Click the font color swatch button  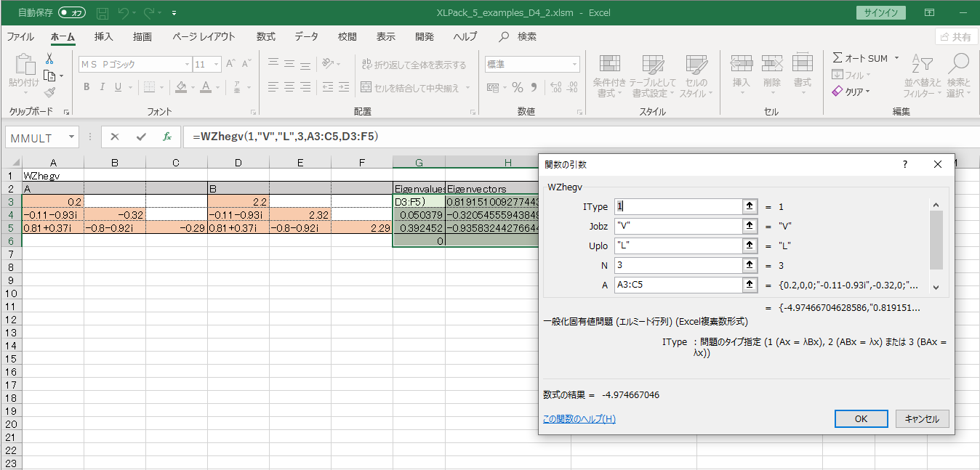206,88
